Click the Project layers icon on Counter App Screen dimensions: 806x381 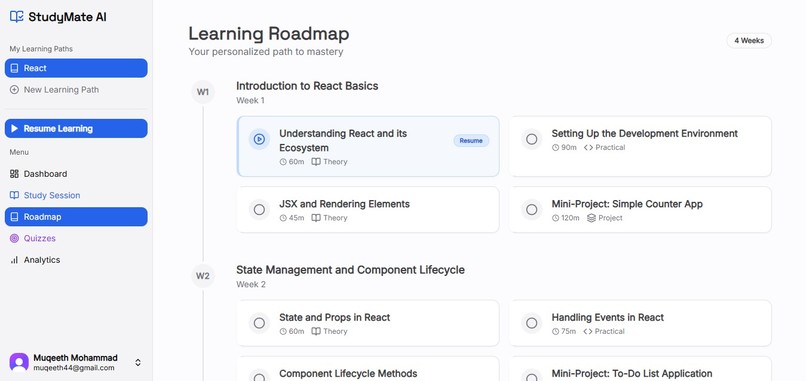(x=591, y=218)
